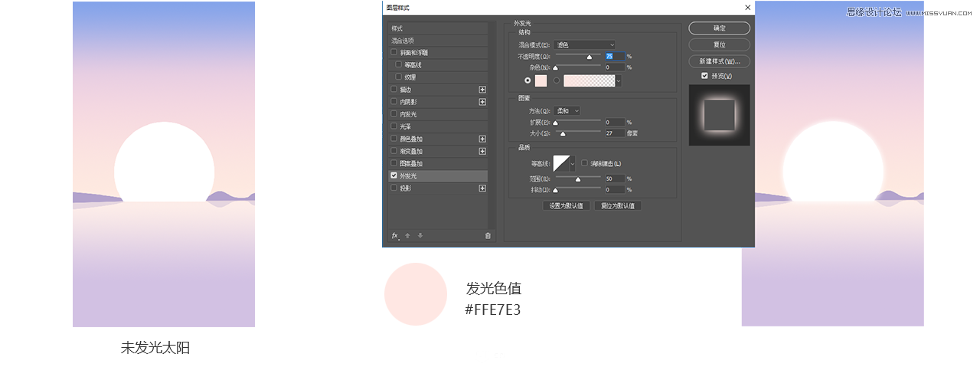Add another 内阴影 effect with plus icon
Screen dimensions: 980x367
click(x=482, y=102)
